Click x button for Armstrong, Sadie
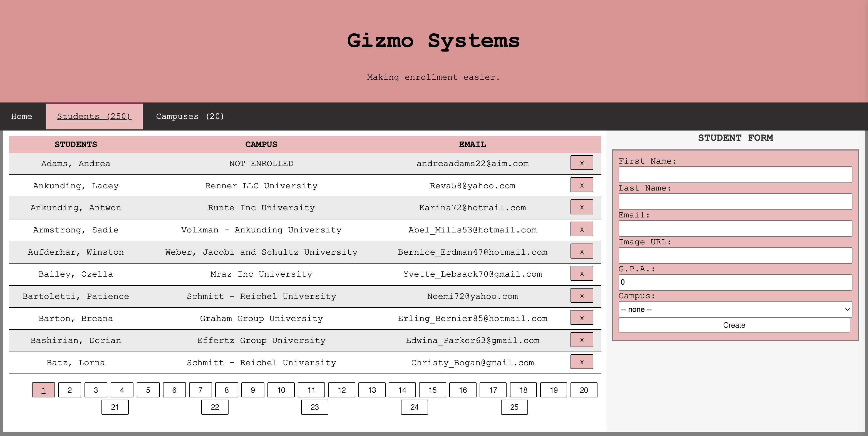 click(582, 229)
